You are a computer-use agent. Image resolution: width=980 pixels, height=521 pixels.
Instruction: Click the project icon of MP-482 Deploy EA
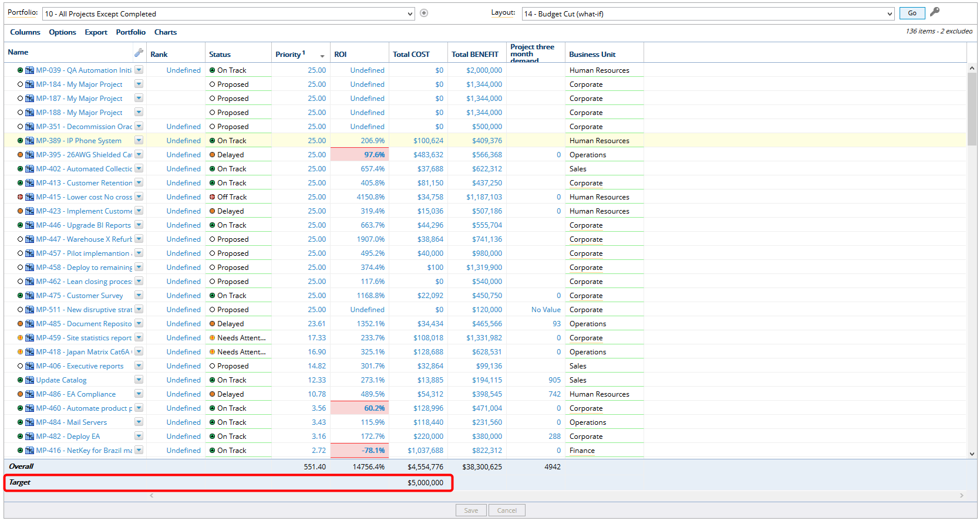pos(29,437)
